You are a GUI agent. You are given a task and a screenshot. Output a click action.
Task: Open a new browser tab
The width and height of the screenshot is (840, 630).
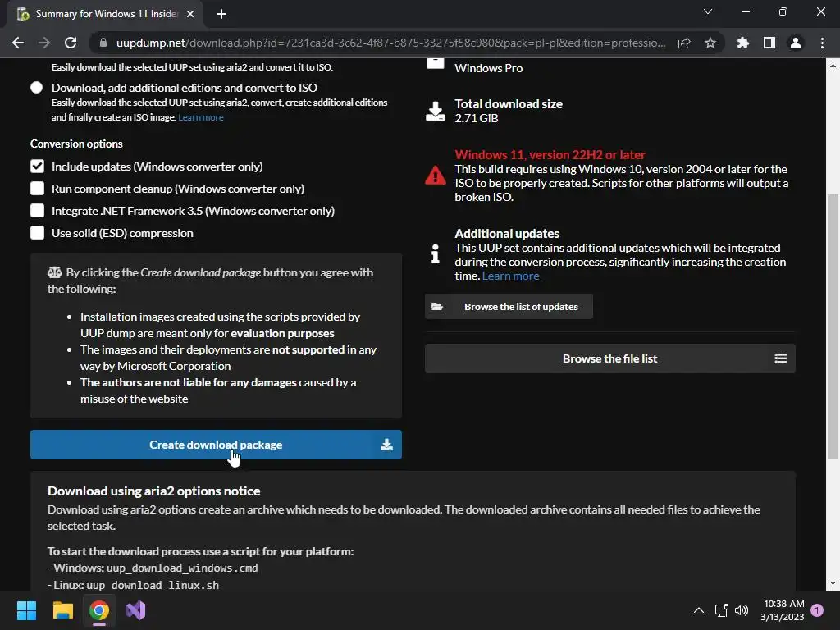tap(221, 14)
